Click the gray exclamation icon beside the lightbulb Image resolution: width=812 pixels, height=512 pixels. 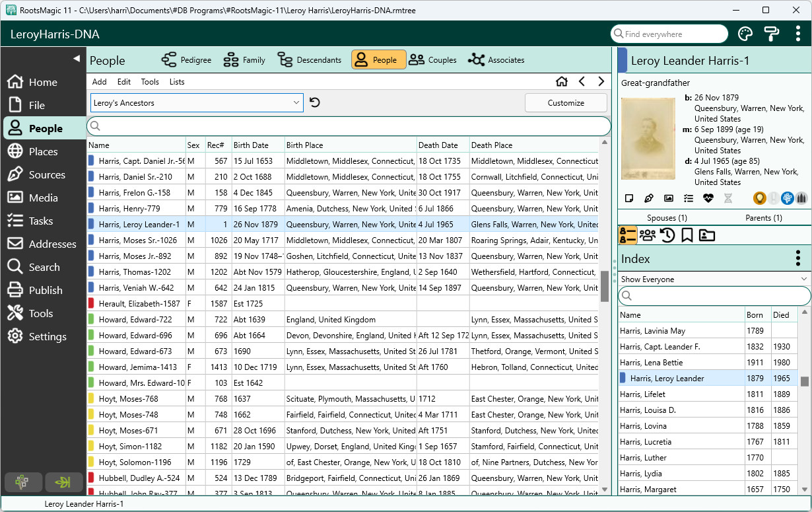(x=773, y=198)
